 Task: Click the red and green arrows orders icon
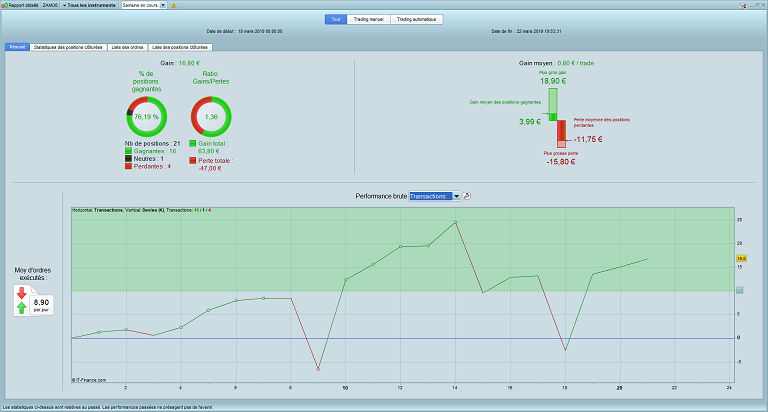point(22,300)
